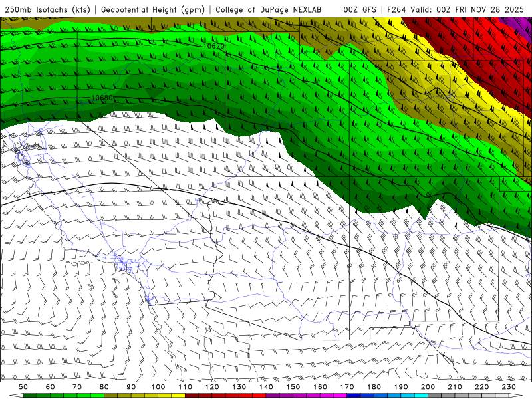
Task: Click the 140 value on the color scale
Action: [x=266, y=387]
